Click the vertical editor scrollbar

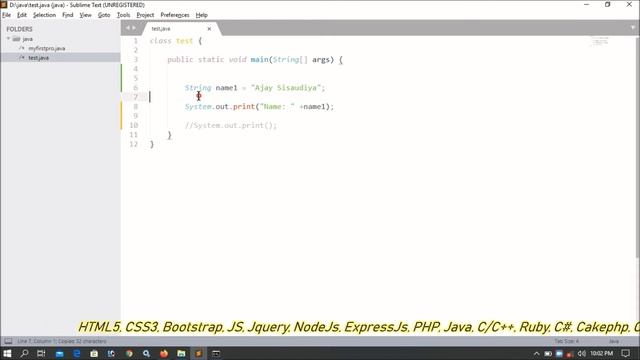click(637, 147)
